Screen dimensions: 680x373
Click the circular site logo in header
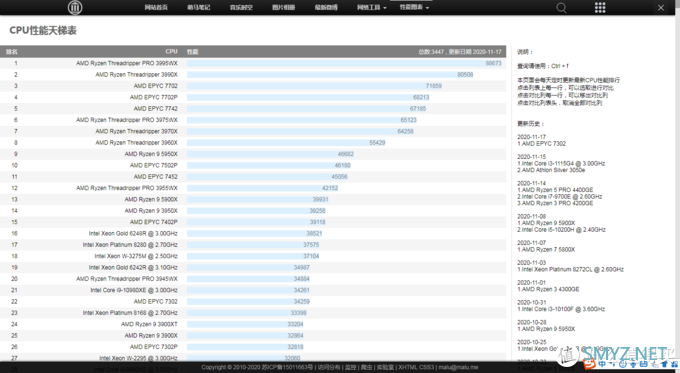pos(75,7)
